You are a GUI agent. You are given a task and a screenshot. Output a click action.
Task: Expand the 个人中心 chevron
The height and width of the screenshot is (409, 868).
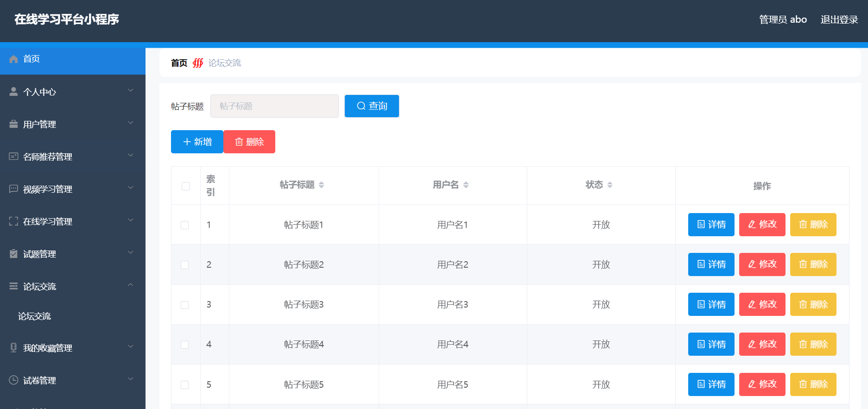click(131, 90)
